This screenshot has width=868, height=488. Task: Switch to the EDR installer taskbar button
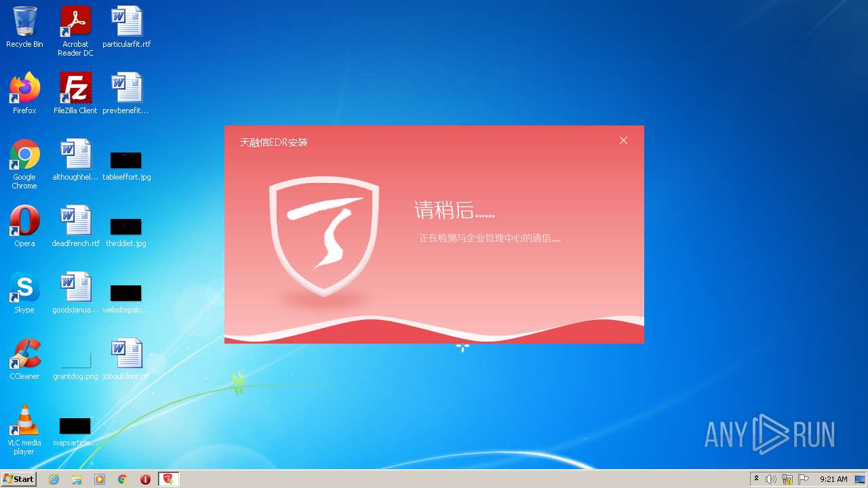point(169,479)
